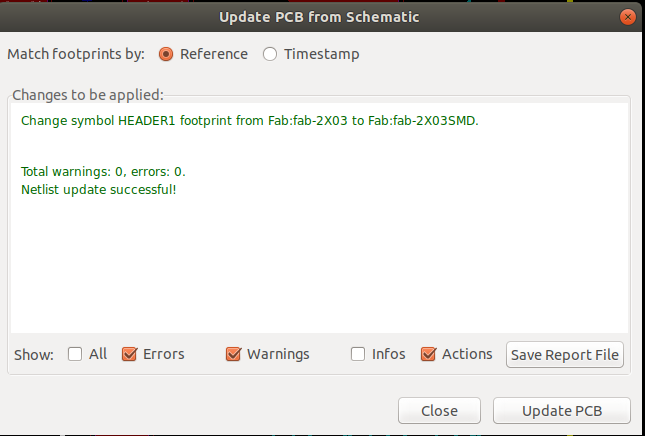This screenshot has width=645, height=436.
Task: Click the Update PCB from Schematic title bar
Action: click(x=319, y=17)
